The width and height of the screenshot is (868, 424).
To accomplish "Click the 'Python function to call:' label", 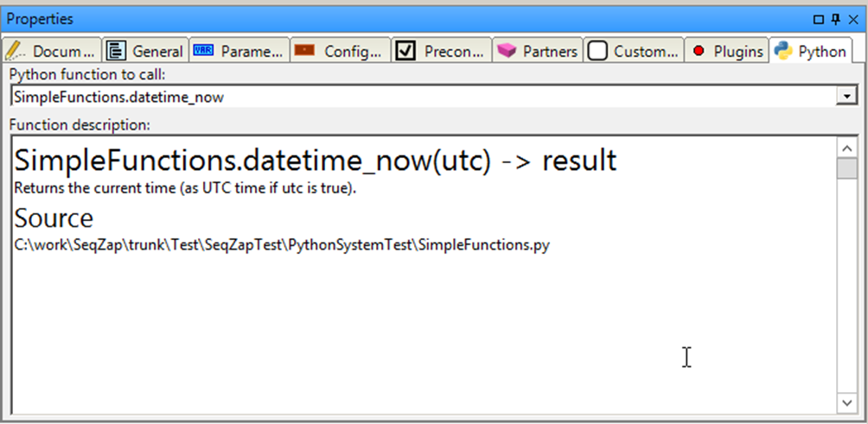I will pyautogui.click(x=87, y=73).
